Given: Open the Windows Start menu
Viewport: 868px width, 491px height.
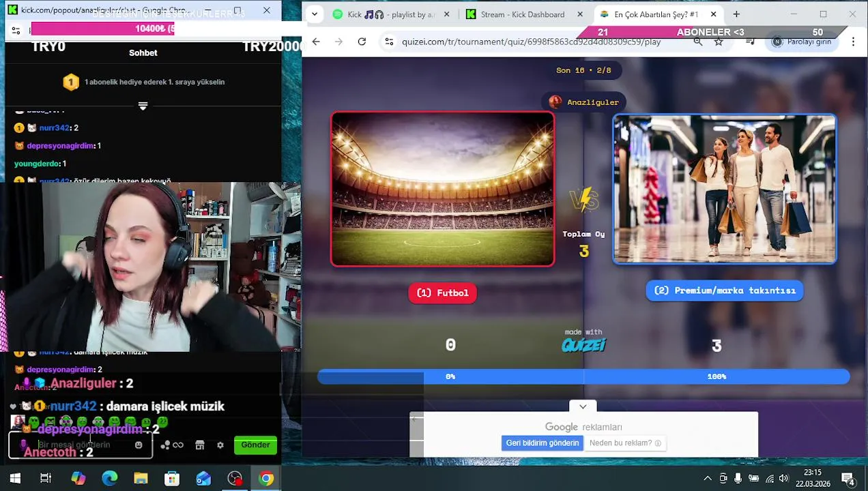Looking at the screenshot, I should (15, 479).
